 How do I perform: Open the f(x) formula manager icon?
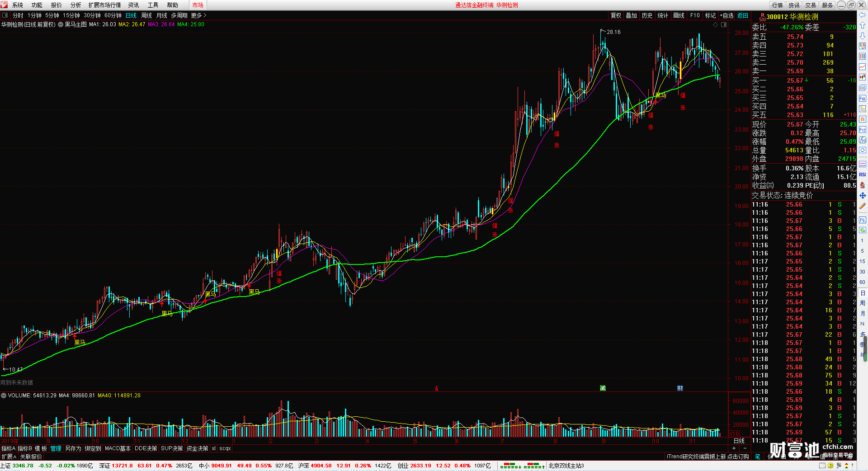click(863, 140)
